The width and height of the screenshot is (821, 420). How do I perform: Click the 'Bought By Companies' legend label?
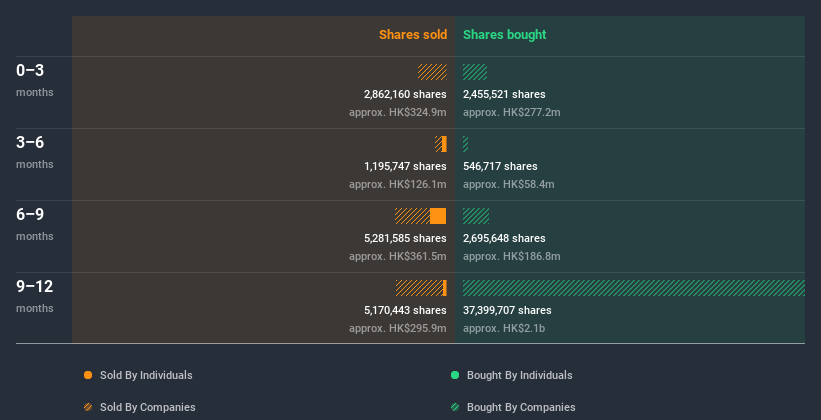(521, 407)
